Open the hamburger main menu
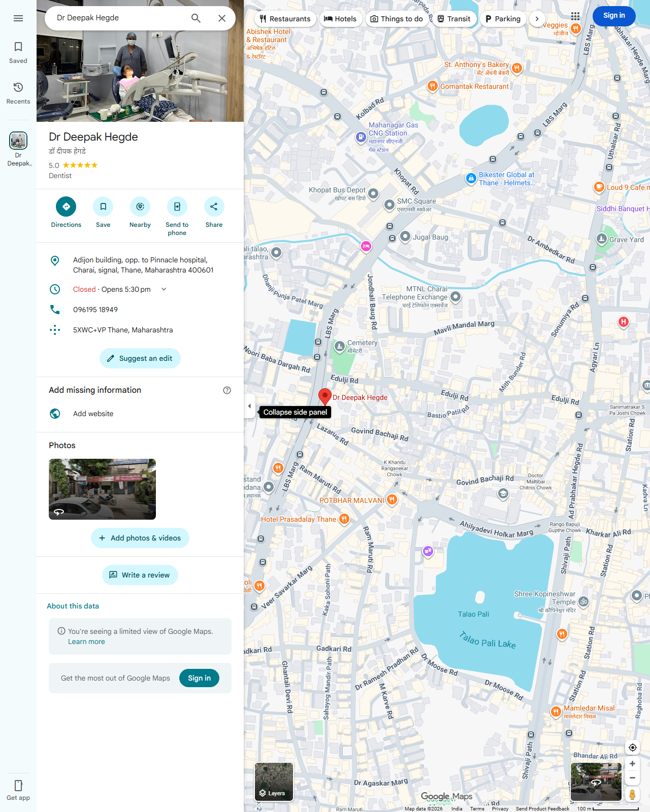 [x=18, y=18]
